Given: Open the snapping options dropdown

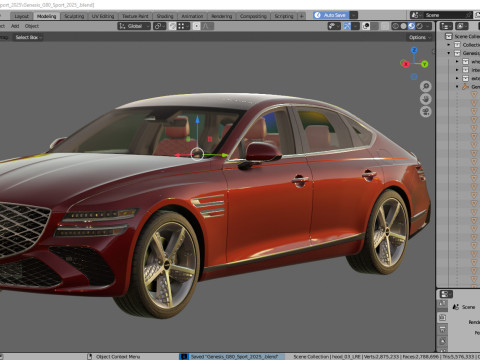Looking at the screenshot, I should [x=183, y=26].
